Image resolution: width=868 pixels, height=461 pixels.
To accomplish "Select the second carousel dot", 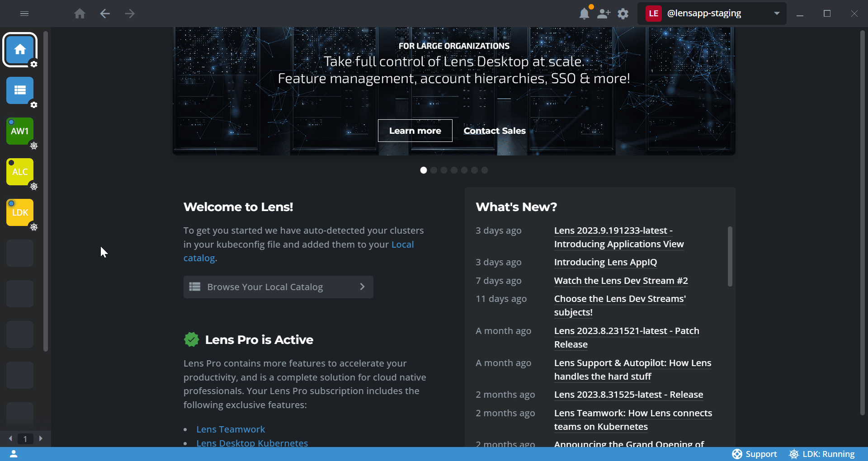I will (434, 170).
